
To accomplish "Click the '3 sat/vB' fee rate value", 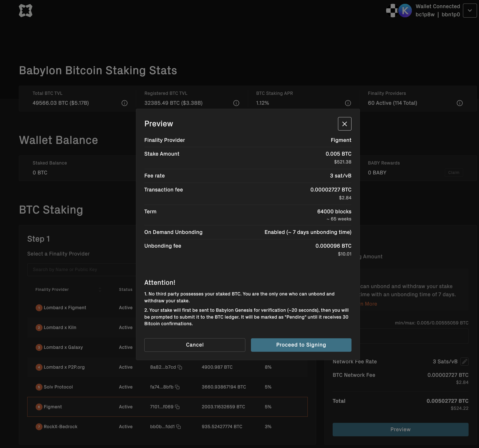I will (341, 176).
